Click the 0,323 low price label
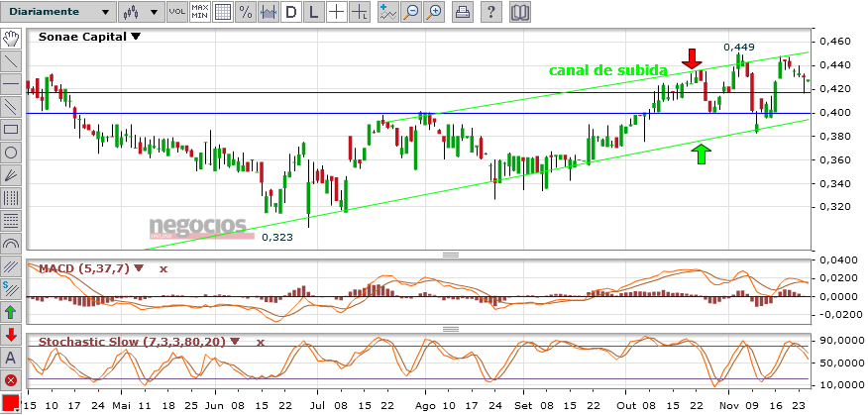 click(x=276, y=238)
